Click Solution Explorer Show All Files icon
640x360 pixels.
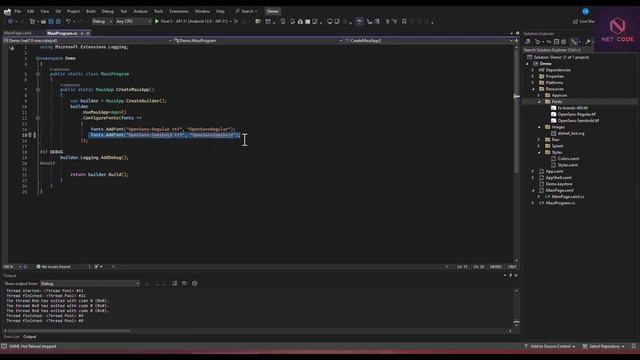pos(564,42)
